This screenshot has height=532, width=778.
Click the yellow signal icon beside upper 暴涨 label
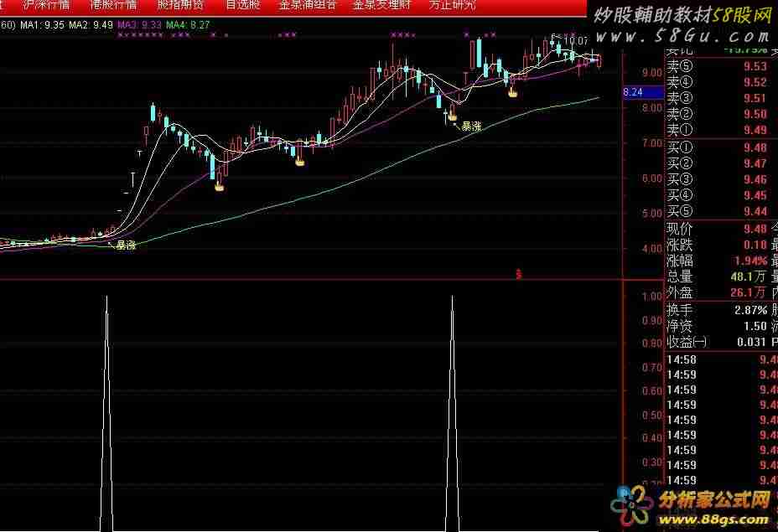click(452, 116)
